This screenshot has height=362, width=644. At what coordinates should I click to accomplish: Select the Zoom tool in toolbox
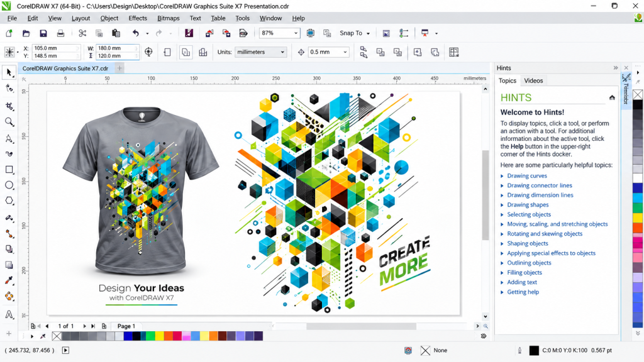[x=9, y=122]
